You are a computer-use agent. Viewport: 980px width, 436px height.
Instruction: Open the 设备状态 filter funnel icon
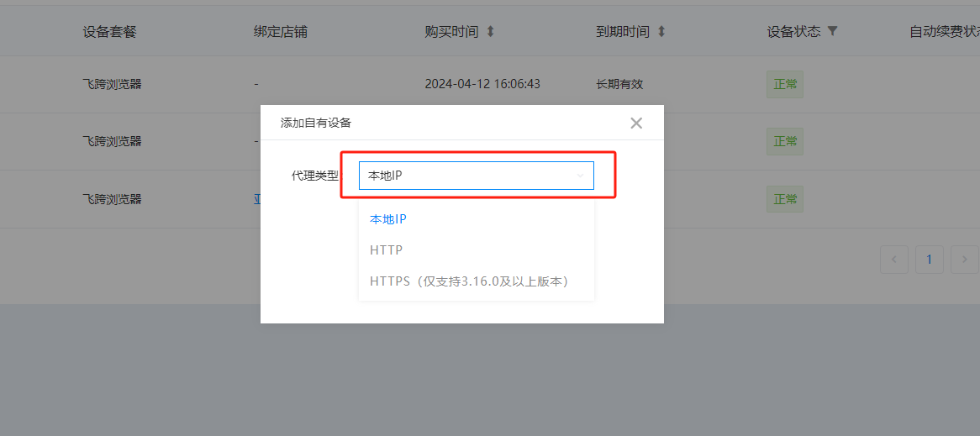832,32
